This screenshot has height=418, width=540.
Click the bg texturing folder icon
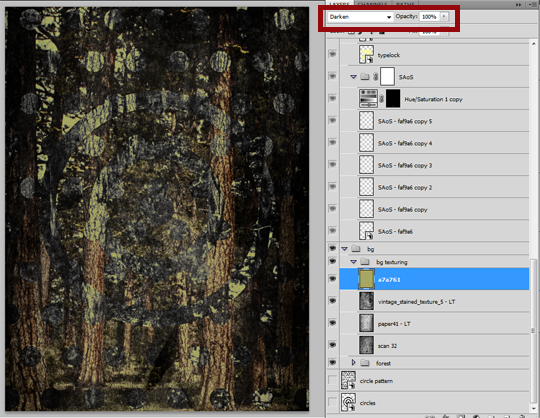365,262
